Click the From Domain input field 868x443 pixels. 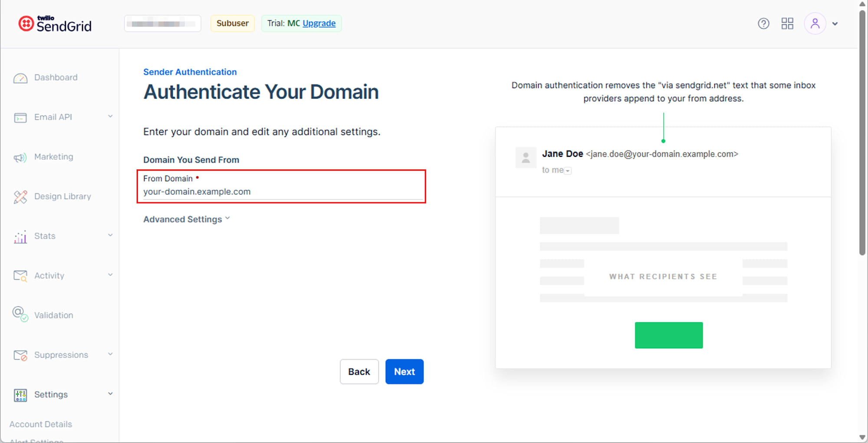[281, 191]
